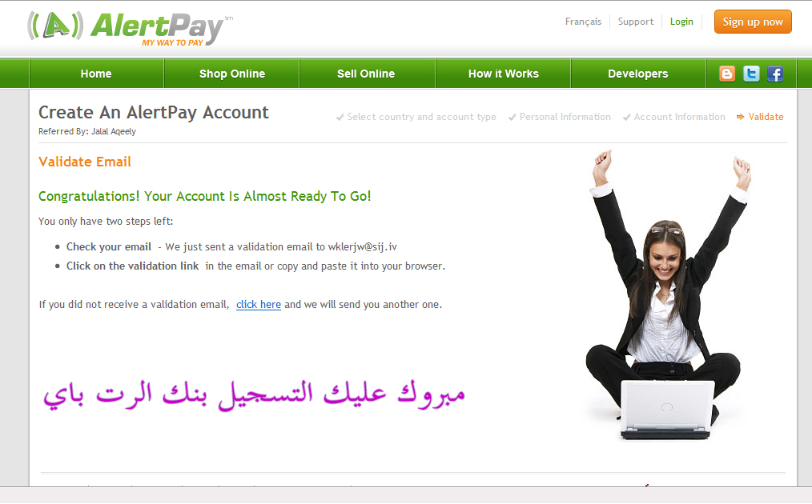Open the Sell Online tab
This screenshot has width=812, height=504.
[x=366, y=74]
